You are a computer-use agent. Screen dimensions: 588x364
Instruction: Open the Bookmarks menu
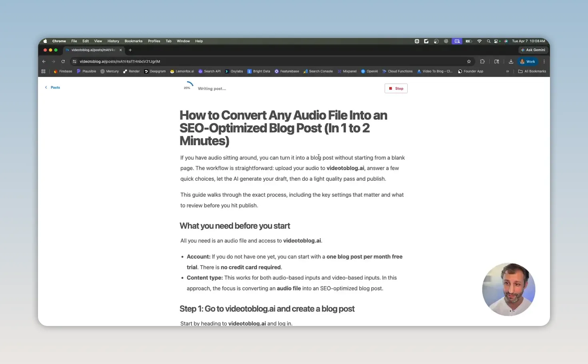coord(134,41)
